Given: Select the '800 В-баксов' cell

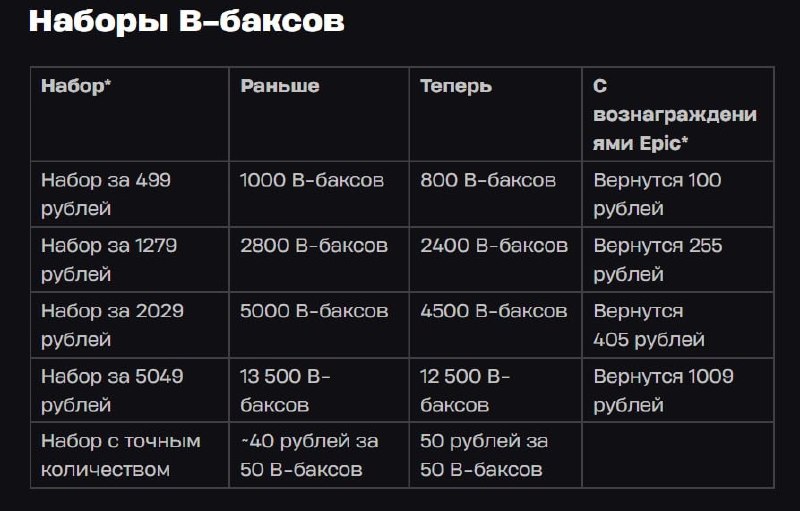Looking at the screenshot, I should (x=488, y=181).
